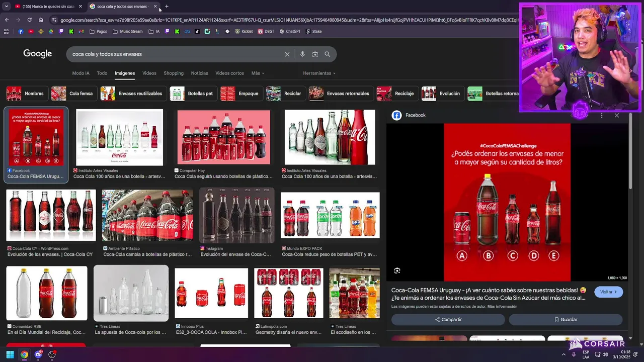The image size is (644, 362).
Task: Open preview panel three-dot options menu
Action: click(602, 115)
